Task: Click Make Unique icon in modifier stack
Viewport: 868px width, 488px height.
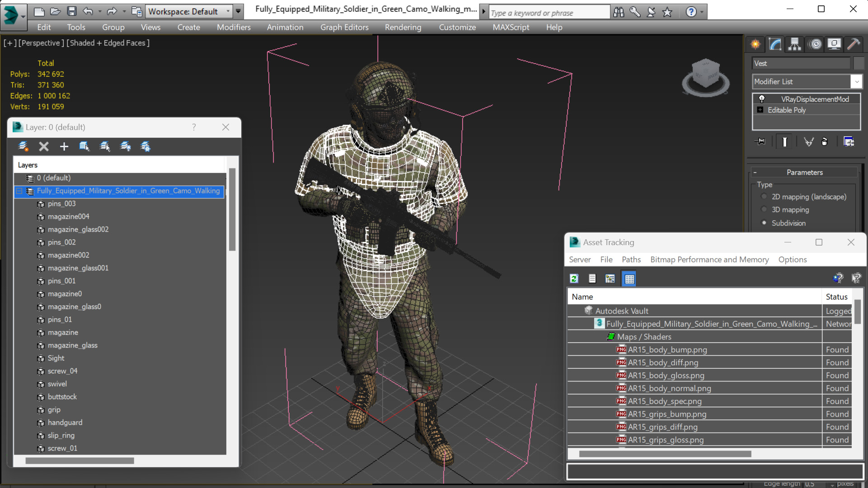Action: pyautogui.click(x=808, y=142)
